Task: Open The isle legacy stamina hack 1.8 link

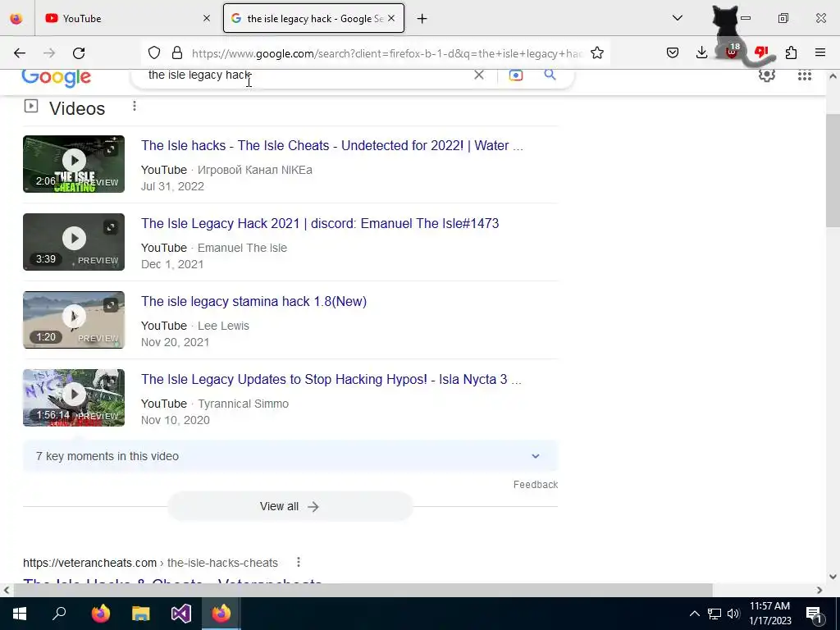Action: point(254,302)
